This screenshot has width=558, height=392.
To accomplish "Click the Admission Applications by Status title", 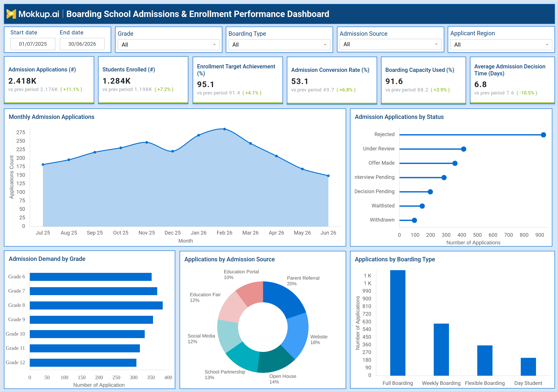I will (399, 117).
